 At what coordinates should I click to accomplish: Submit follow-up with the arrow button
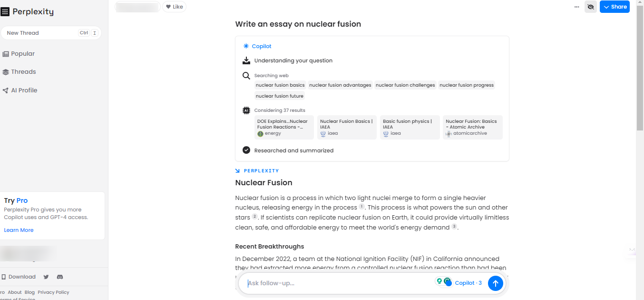pos(495,283)
